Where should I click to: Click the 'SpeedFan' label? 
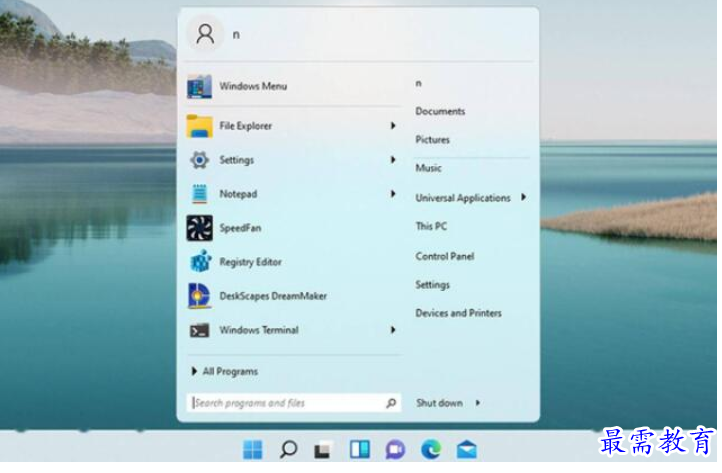tap(240, 228)
